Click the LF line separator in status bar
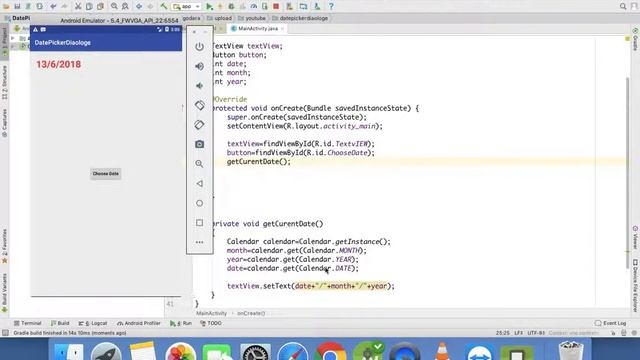Image resolution: width=640 pixels, height=360 pixels. (x=518, y=333)
